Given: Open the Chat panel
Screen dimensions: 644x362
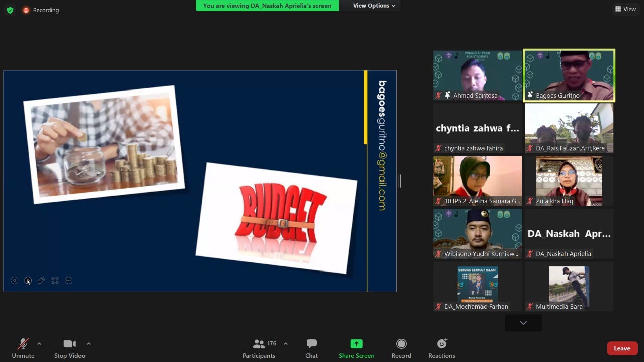Looking at the screenshot, I should click(x=311, y=348).
